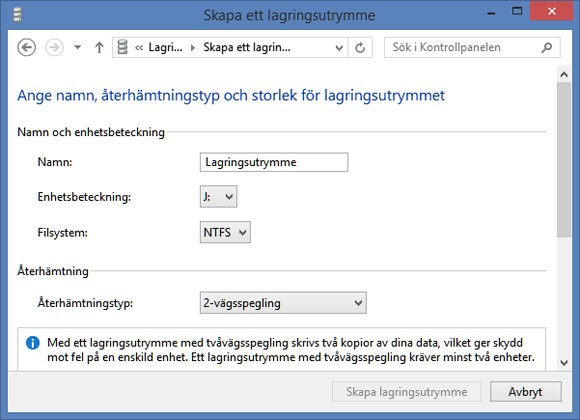
Task: Click the double chevron in address bar
Action: (x=139, y=48)
